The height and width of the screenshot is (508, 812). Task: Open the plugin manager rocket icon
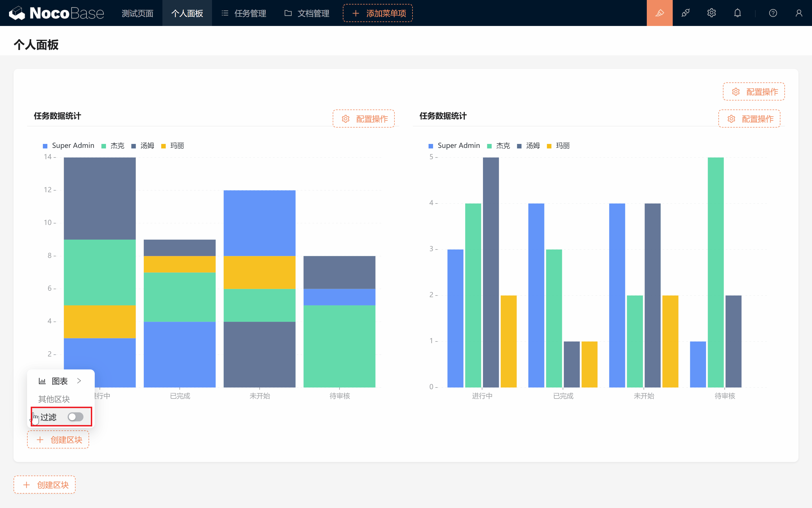point(685,13)
